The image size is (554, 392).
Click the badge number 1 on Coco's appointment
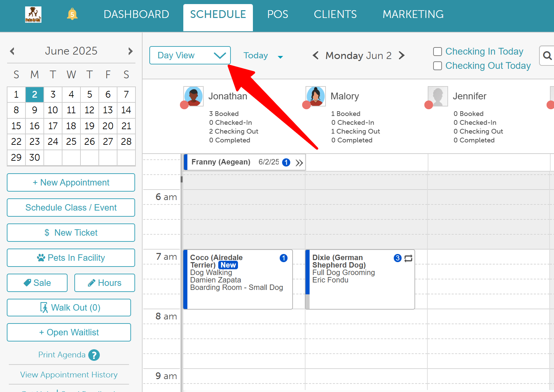pos(283,258)
